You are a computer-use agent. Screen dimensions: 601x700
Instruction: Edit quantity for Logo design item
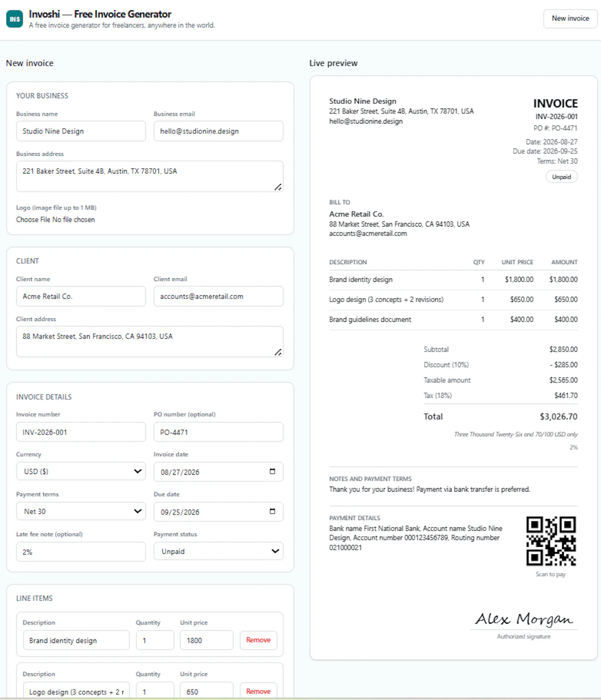click(155, 691)
